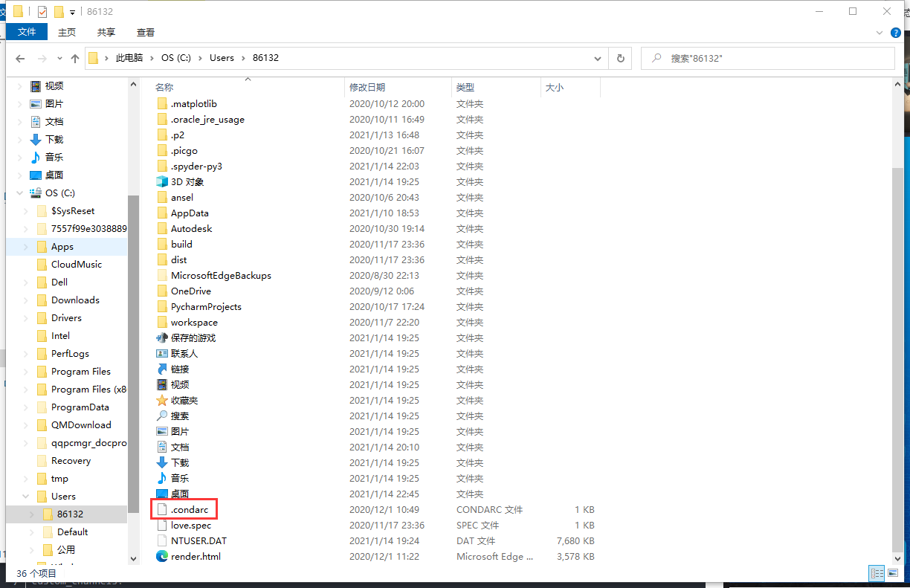Open 音乐 in the navigation pane

54,158
